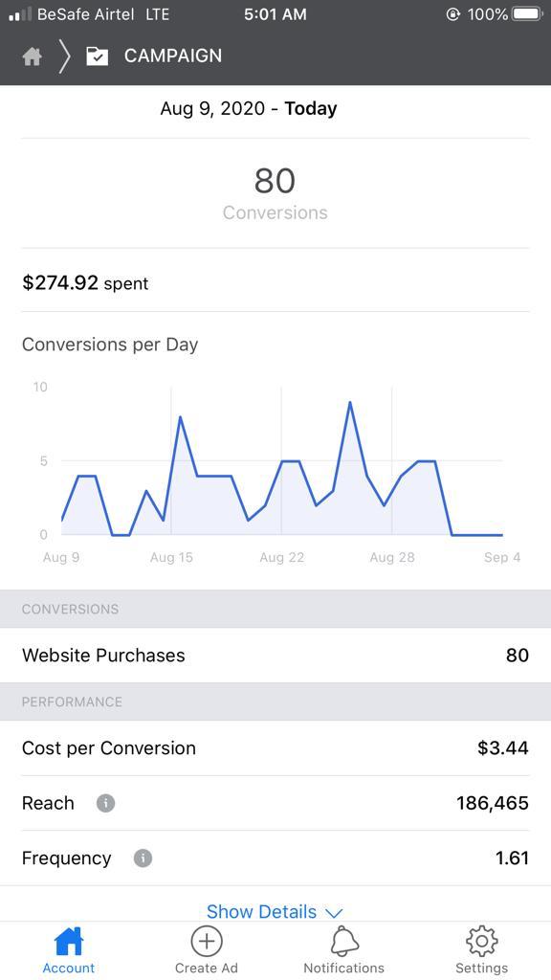
Task: Show info for Frequency metric
Action: point(143,858)
